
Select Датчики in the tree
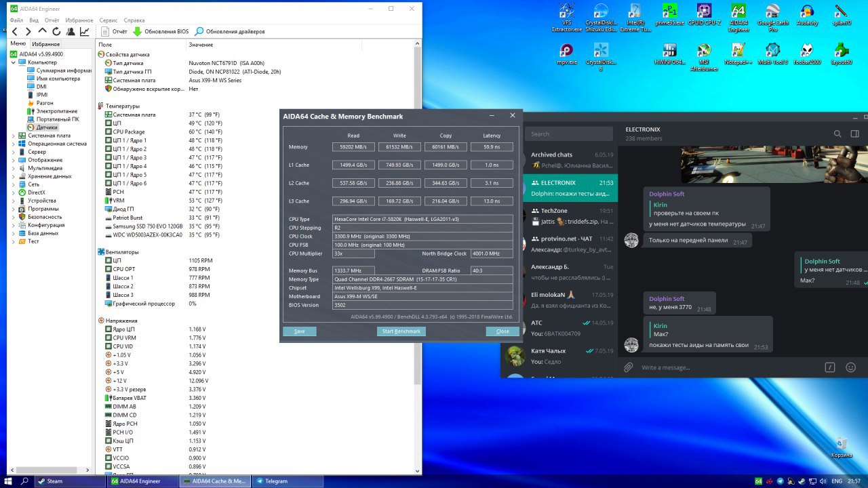[x=42, y=127]
